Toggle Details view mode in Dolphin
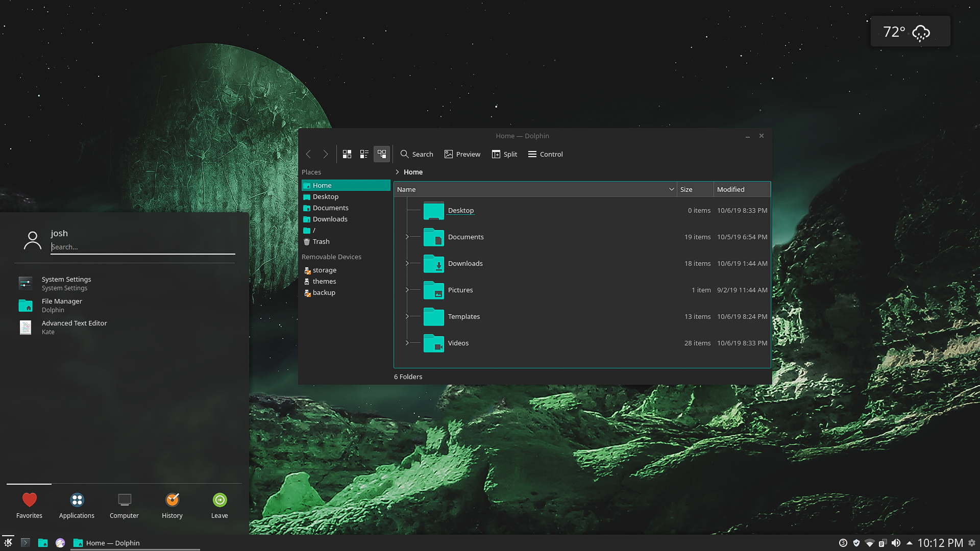 382,154
